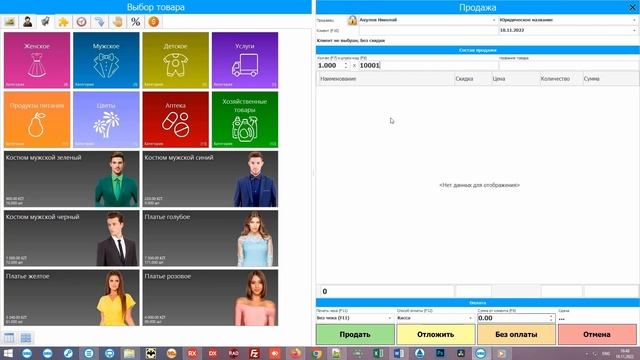The width and height of the screenshot is (640, 360).
Task: Click the clock toolbar icon
Action: [82, 22]
